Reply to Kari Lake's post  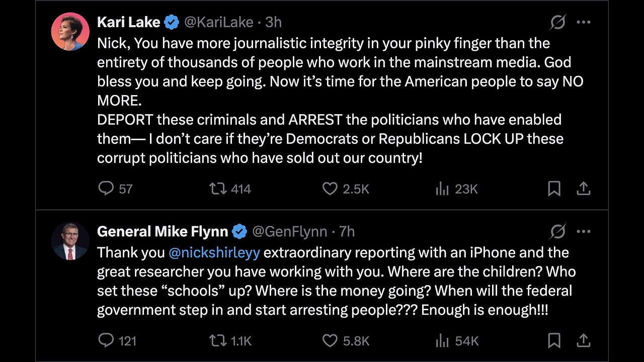(106, 189)
